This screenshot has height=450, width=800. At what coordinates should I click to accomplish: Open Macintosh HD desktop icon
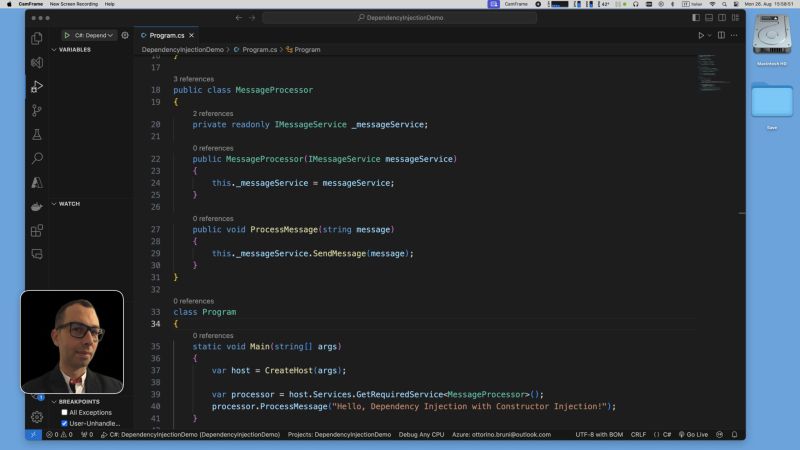772,35
